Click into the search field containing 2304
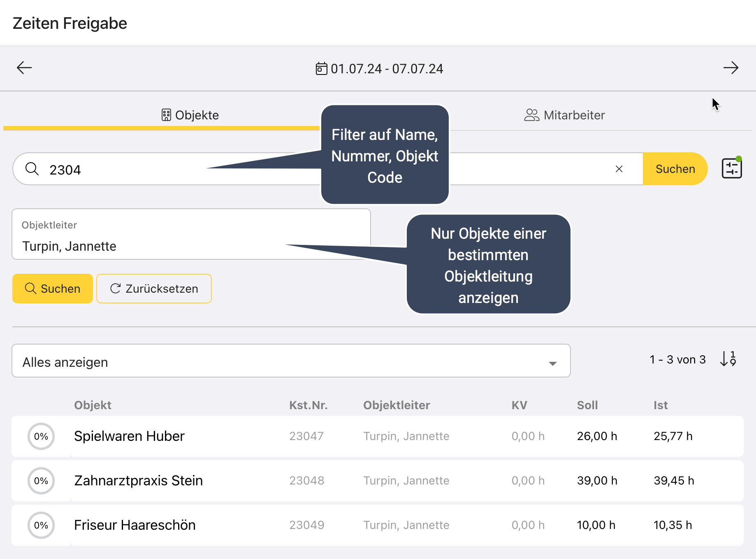The height and width of the screenshot is (559, 756). tap(123, 169)
